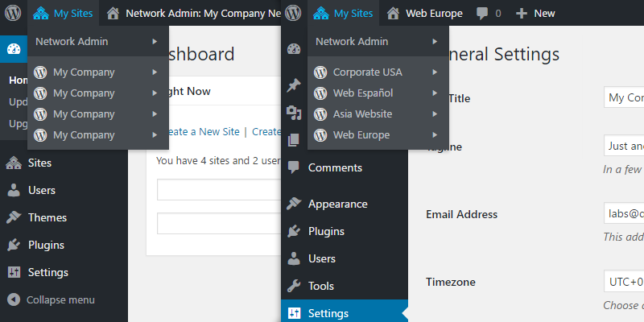
Task: Click the Email Address input field
Action: (624, 213)
